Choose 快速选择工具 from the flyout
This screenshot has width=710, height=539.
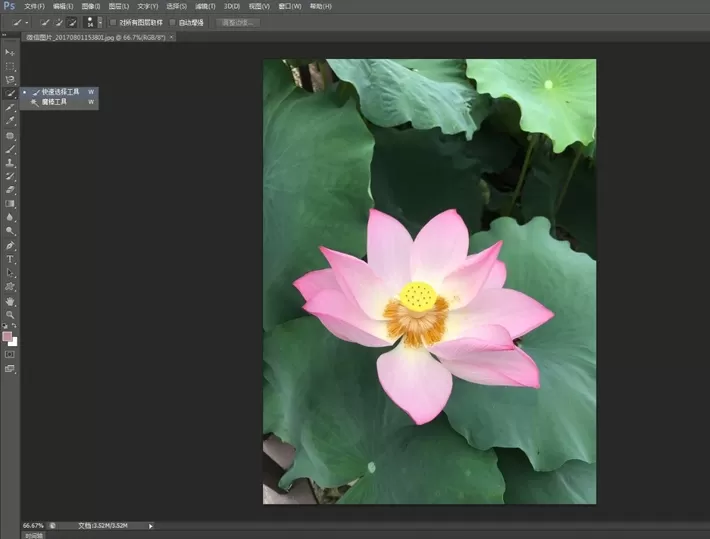[59, 92]
